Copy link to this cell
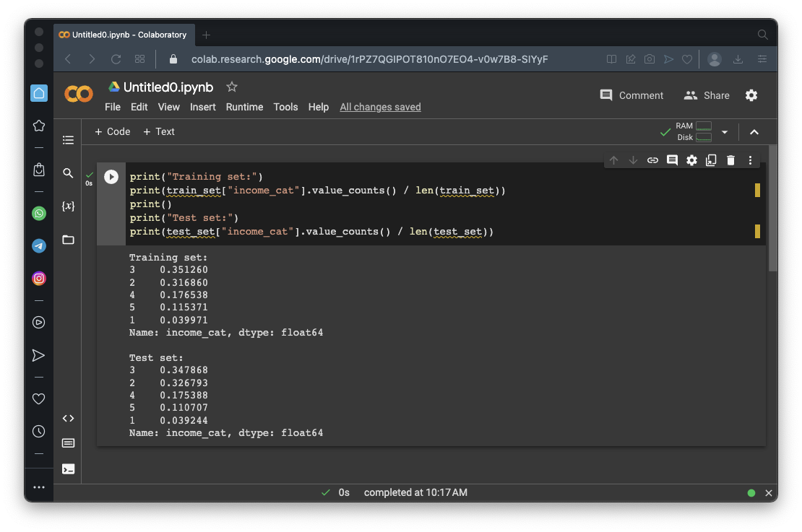This screenshot has height=532, width=802. coord(652,160)
